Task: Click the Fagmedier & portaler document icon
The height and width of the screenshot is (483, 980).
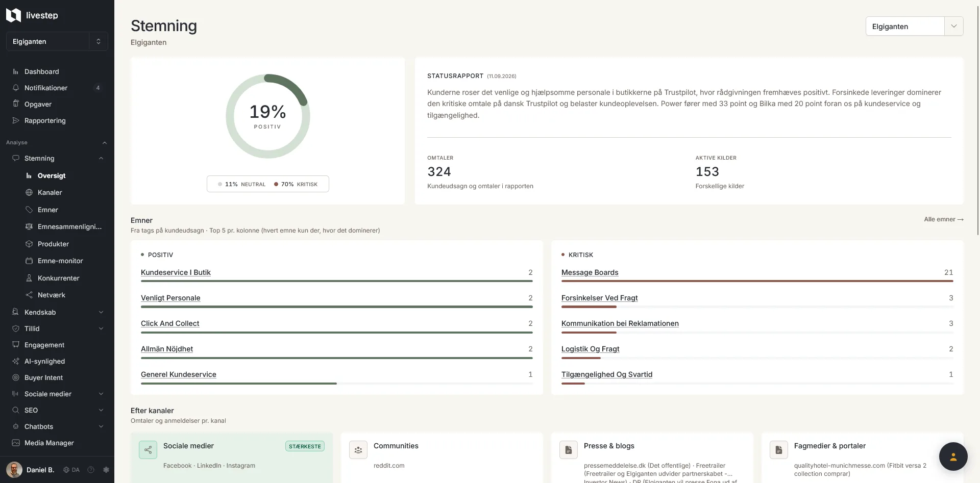Action: (x=779, y=450)
